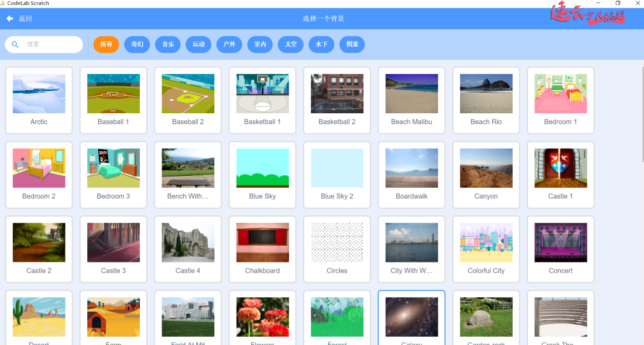The height and width of the screenshot is (345, 644).
Task: Filter backdrops by 音乐 category
Action: [x=167, y=45]
